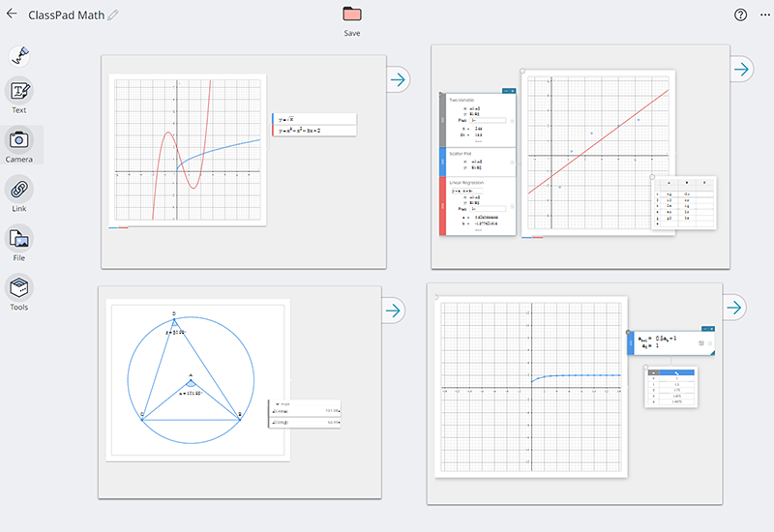Open the File tool

(x=19, y=238)
